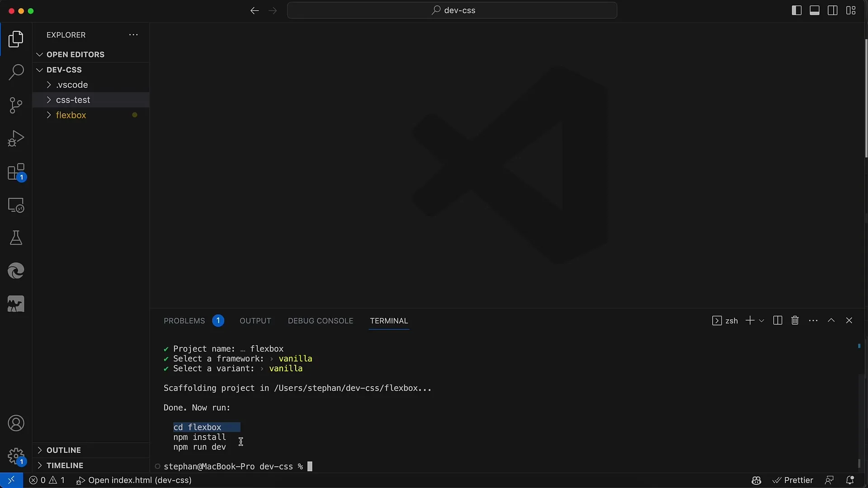Expand the flexbox folder
This screenshot has width=868, height=488.
[91, 115]
